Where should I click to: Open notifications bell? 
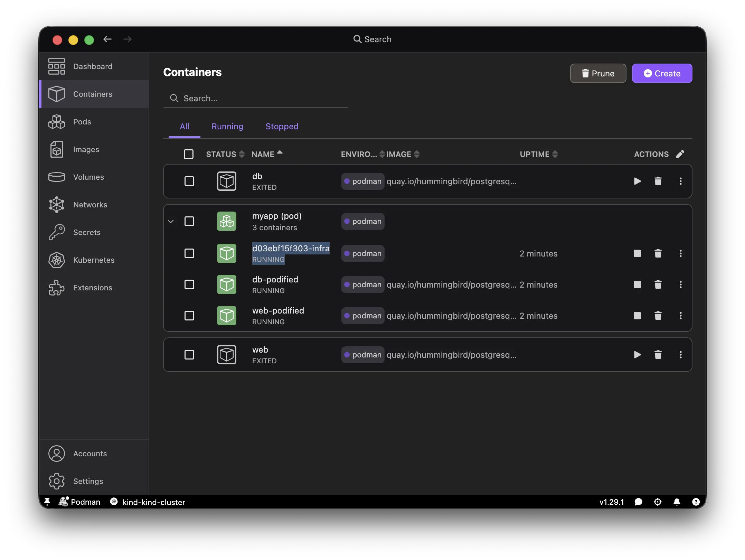tap(677, 502)
